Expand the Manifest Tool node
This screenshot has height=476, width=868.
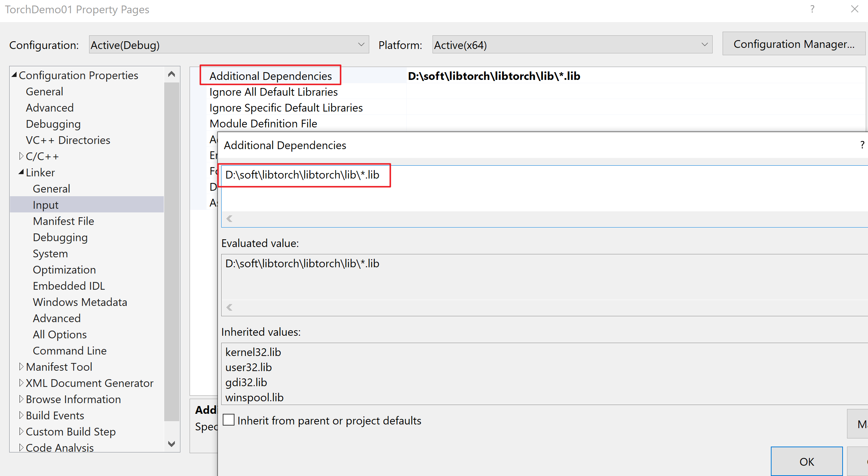[x=21, y=367]
